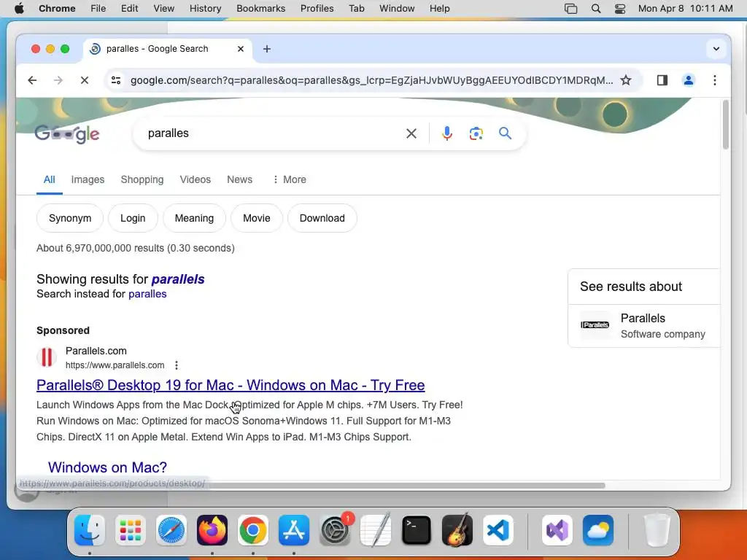The image size is (747, 560).
Task: Open the Edit menu
Action: coord(129,8)
